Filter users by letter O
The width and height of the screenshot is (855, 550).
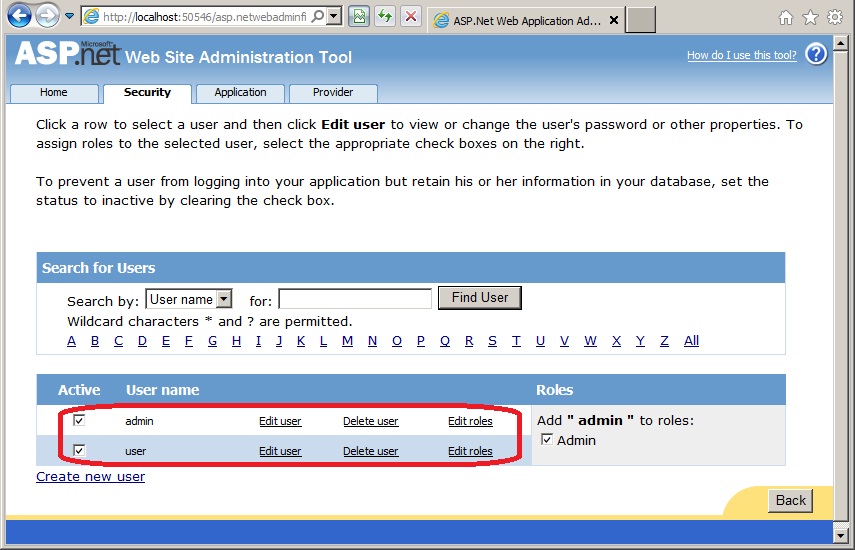click(x=397, y=341)
